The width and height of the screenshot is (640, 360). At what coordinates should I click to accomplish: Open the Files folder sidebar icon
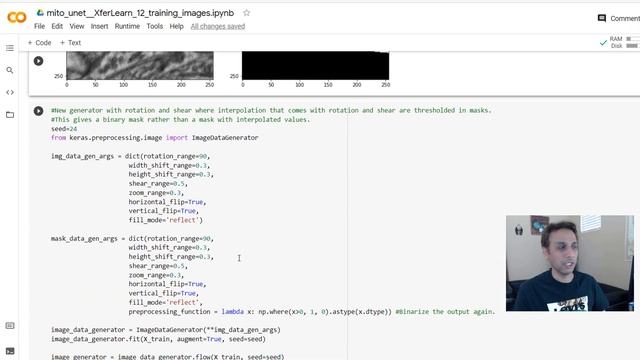point(10,115)
